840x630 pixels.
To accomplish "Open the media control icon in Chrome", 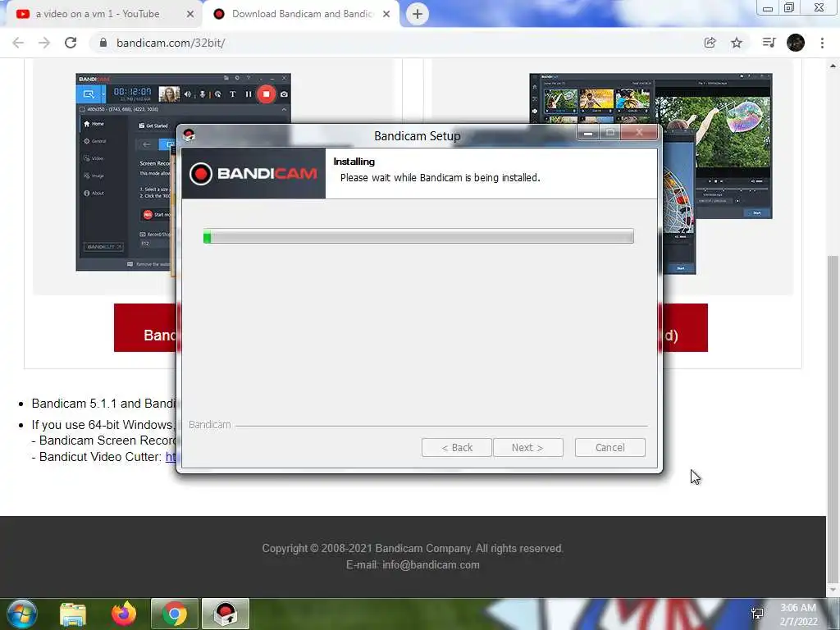I will 769,43.
